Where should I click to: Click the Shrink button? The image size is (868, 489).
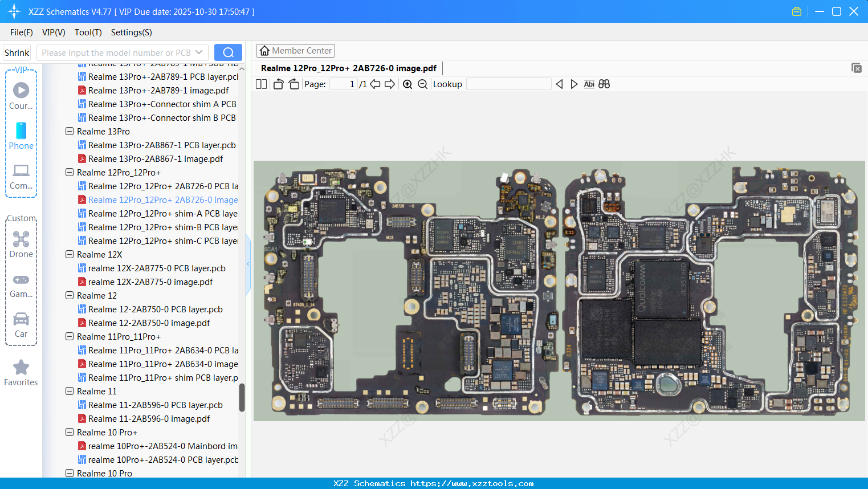17,52
